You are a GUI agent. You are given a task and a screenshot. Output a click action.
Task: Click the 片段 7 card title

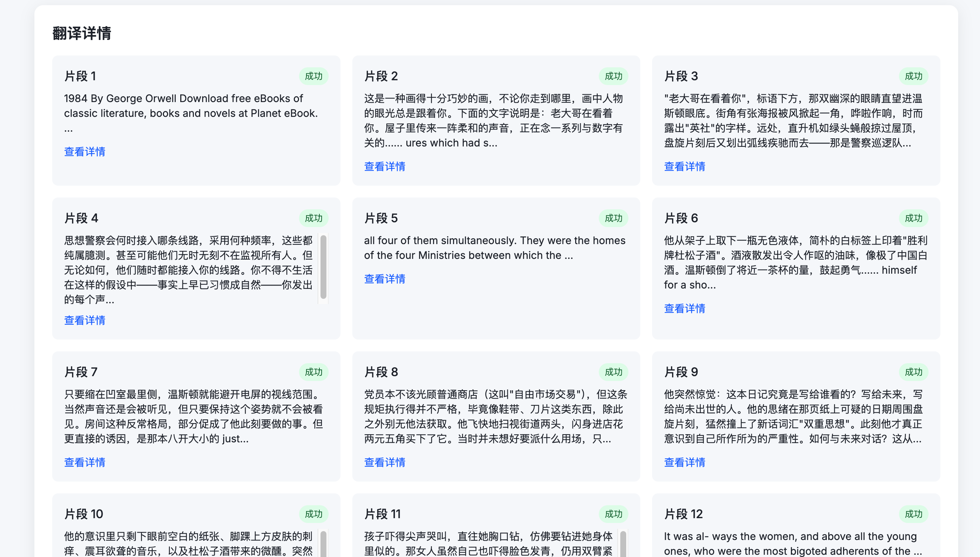(81, 372)
